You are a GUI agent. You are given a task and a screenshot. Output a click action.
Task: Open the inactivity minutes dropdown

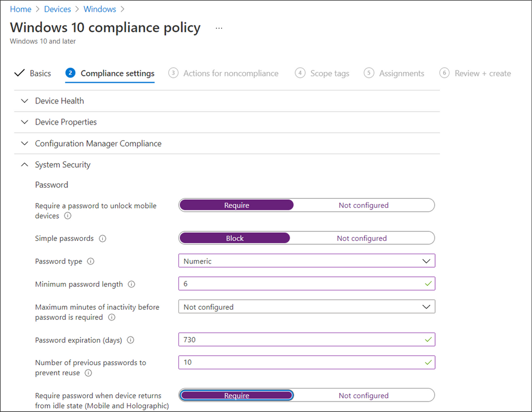pos(307,307)
